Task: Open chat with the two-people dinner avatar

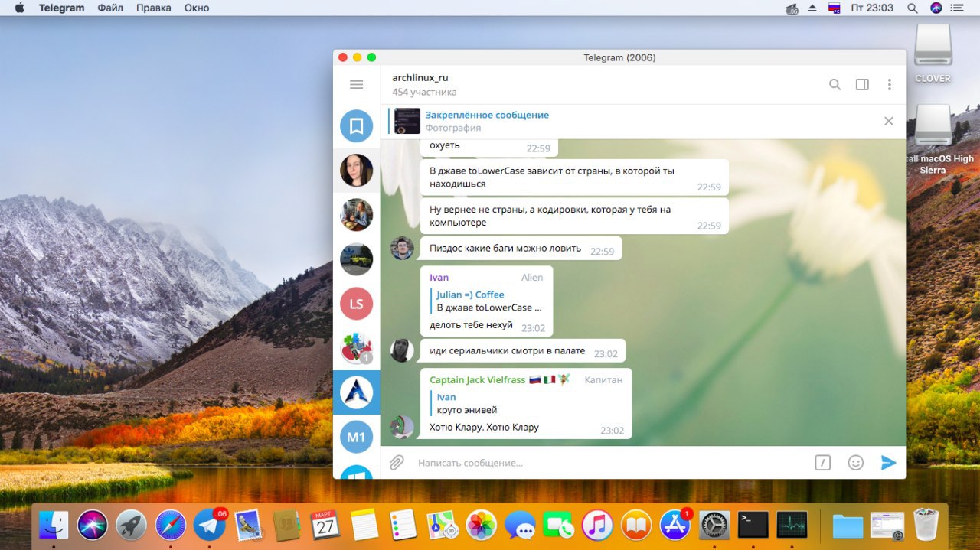Action: (356, 215)
